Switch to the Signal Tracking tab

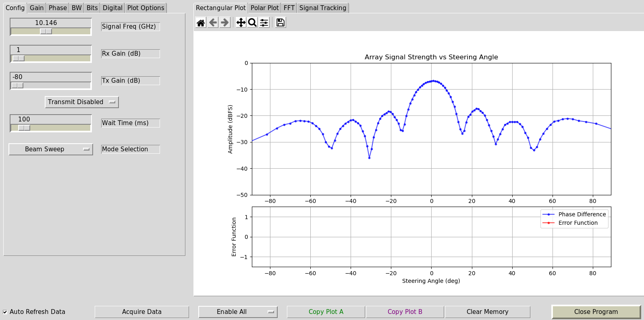coord(322,8)
